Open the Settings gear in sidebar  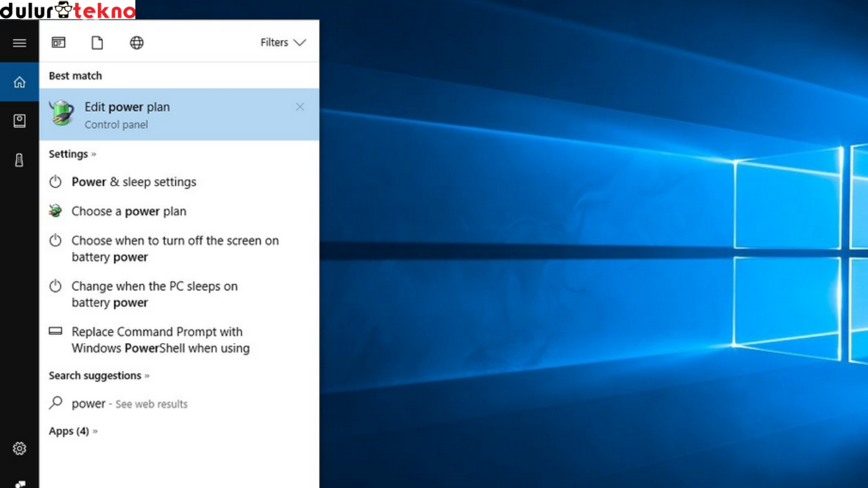[x=20, y=449]
